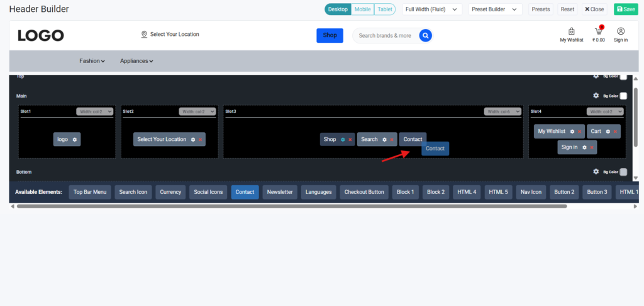644x306 pixels.
Task: Select Block 1 available element
Action: click(406, 192)
